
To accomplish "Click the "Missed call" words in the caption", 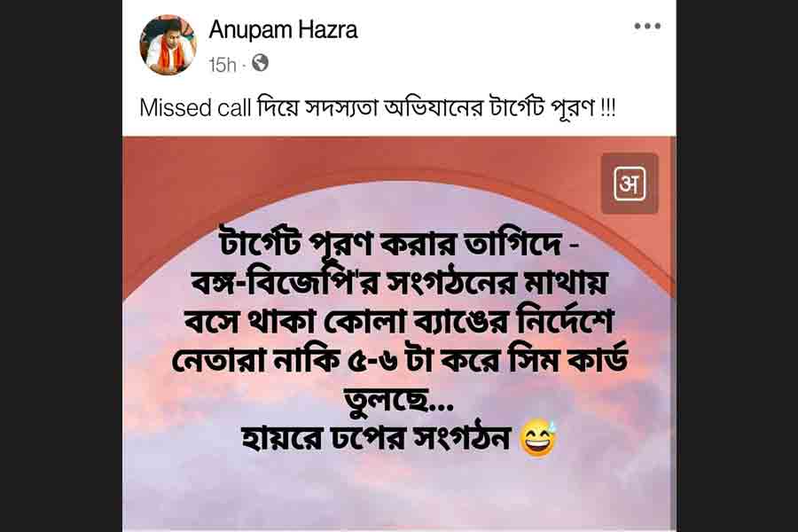I will 195,108.
